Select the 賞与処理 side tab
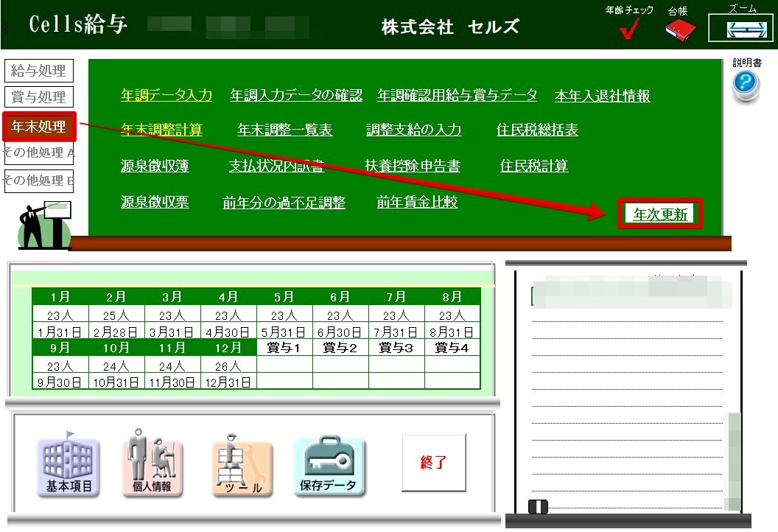778x532 pixels. coord(38,97)
